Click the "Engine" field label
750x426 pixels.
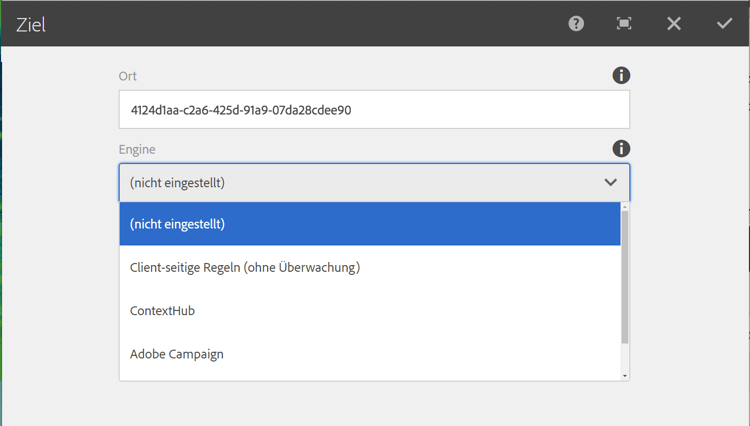137,149
